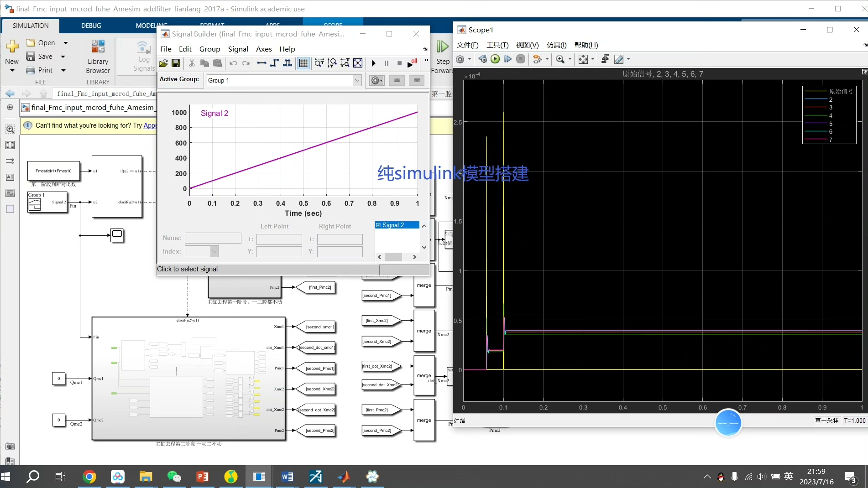Image resolution: width=868 pixels, height=488 pixels.
Task: Fit view to signal in Signal Builder
Action: (x=358, y=63)
